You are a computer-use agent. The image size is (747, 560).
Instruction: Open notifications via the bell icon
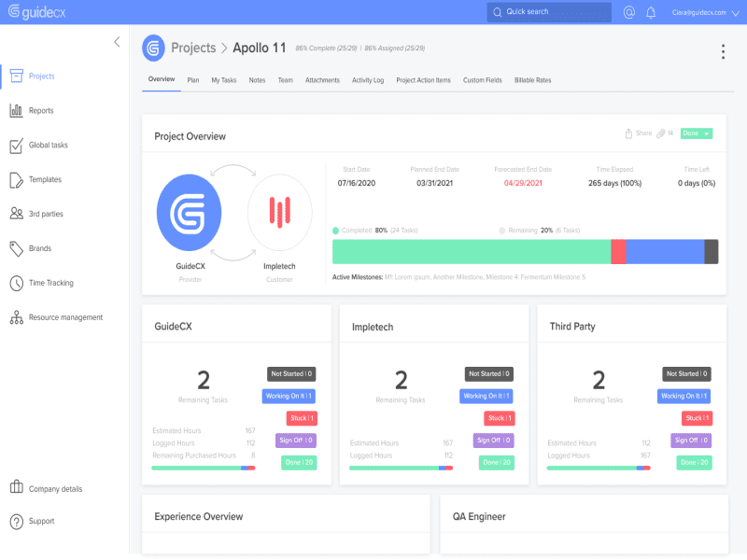click(x=651, y=12)
